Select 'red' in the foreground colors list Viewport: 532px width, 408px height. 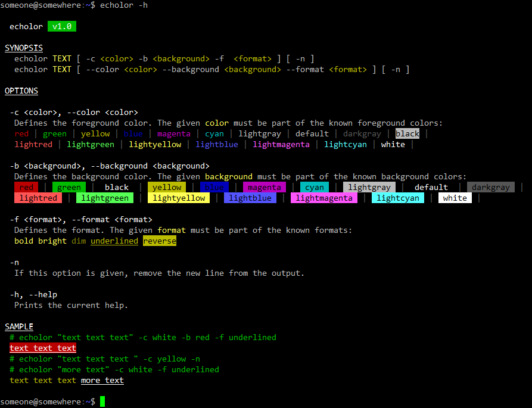click(21, 133)
